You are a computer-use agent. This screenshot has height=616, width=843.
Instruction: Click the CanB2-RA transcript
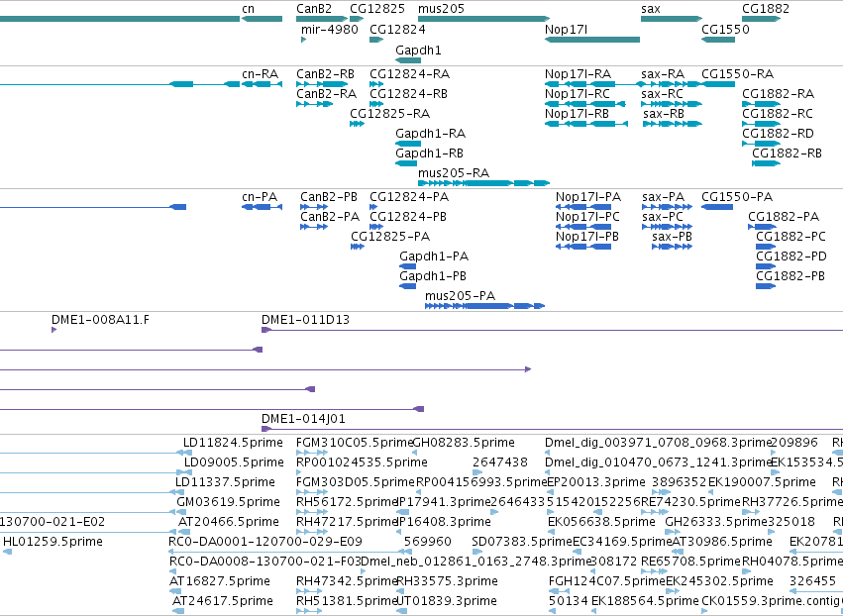314,104
